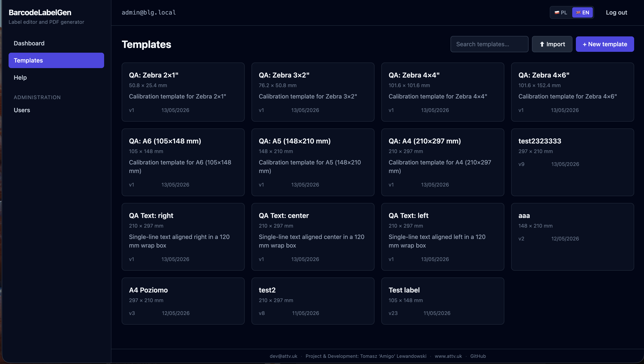Click "Calibration template for Zebra 2×1"" description

[x=178, y=96]
